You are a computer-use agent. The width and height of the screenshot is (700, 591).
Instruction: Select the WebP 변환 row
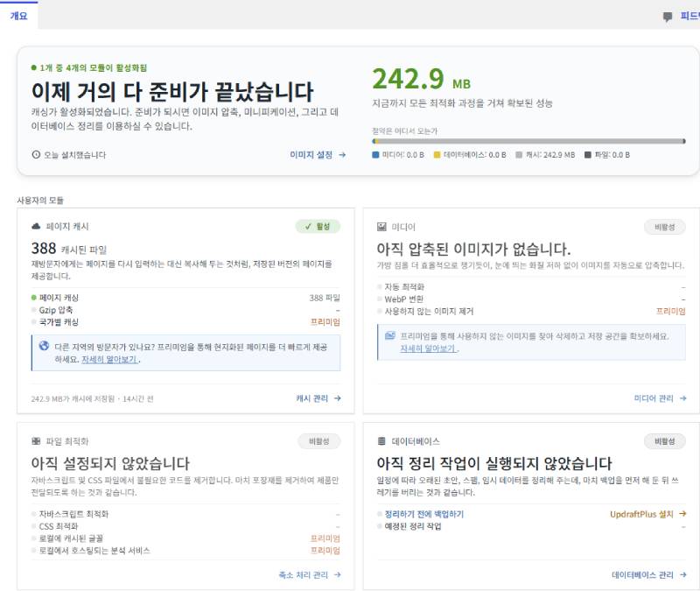click(531, 299)
